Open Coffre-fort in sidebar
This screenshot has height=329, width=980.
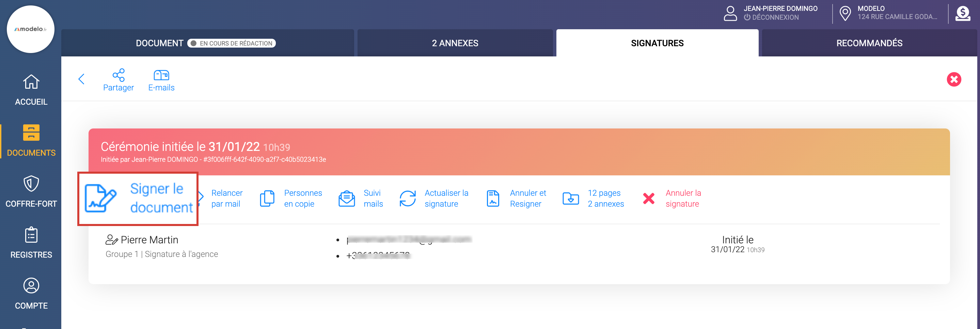(x=31, y=192)
